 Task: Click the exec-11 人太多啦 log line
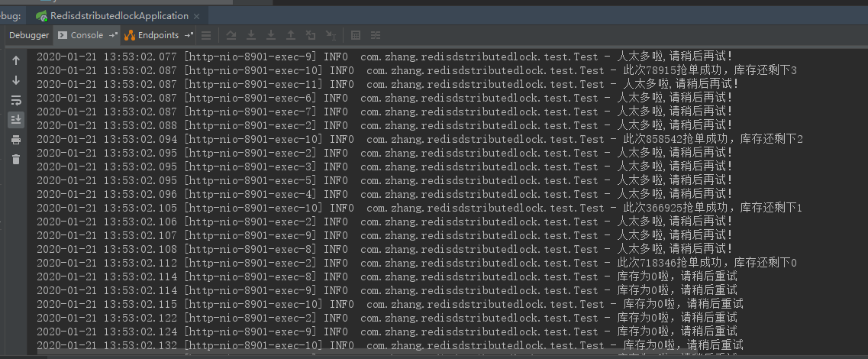point(388,84)
